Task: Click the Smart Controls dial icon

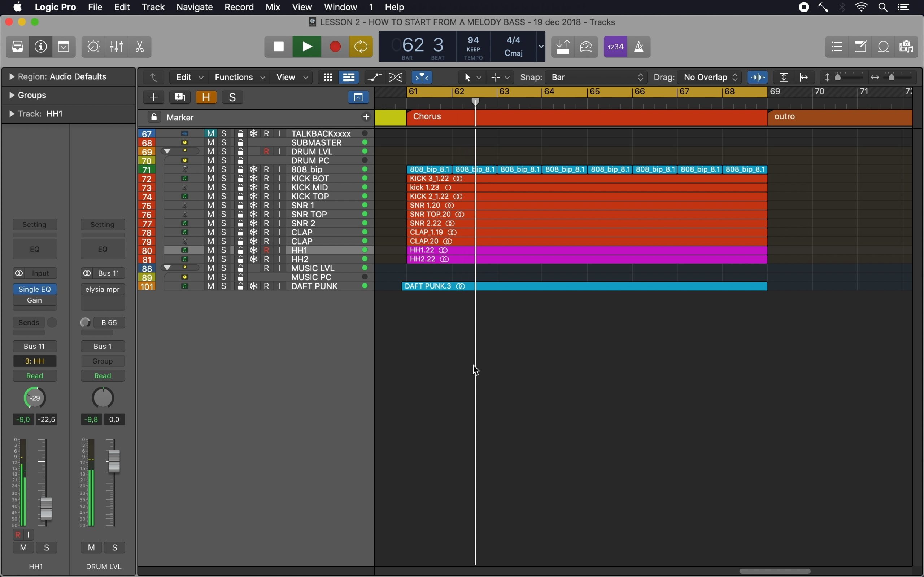Action: tap(93, 47)
